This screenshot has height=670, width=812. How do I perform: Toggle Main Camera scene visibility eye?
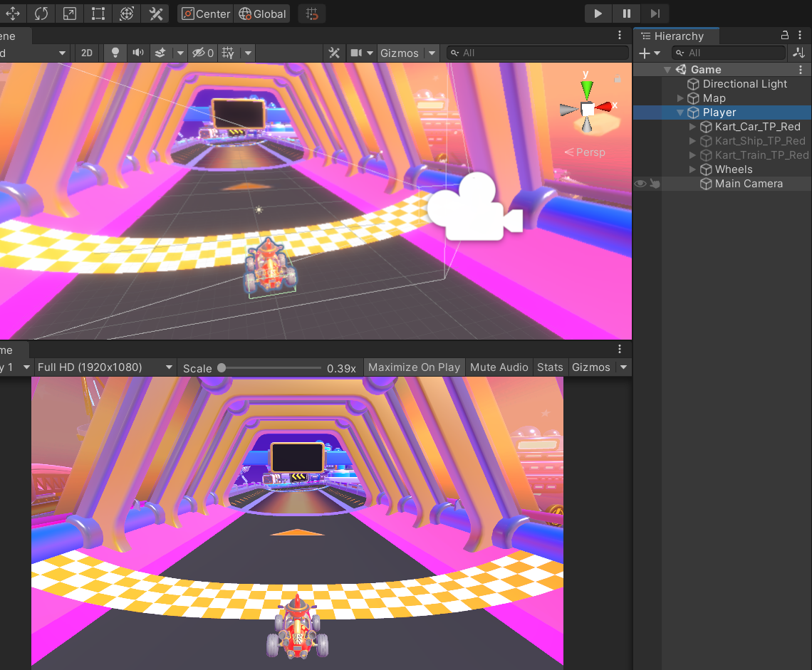tap(640, 184)
